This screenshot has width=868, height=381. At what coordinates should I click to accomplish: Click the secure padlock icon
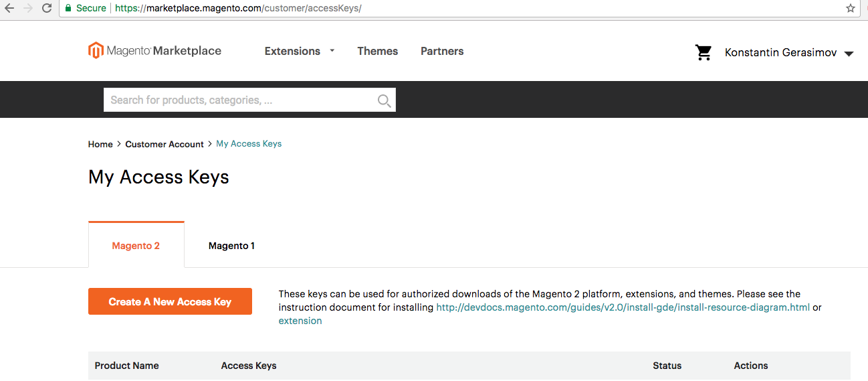[x=68, y=8]
